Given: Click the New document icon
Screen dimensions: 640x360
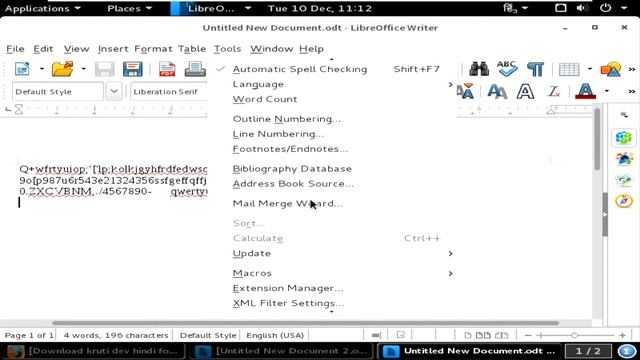Looking at the screenshot, I should 22,69.
